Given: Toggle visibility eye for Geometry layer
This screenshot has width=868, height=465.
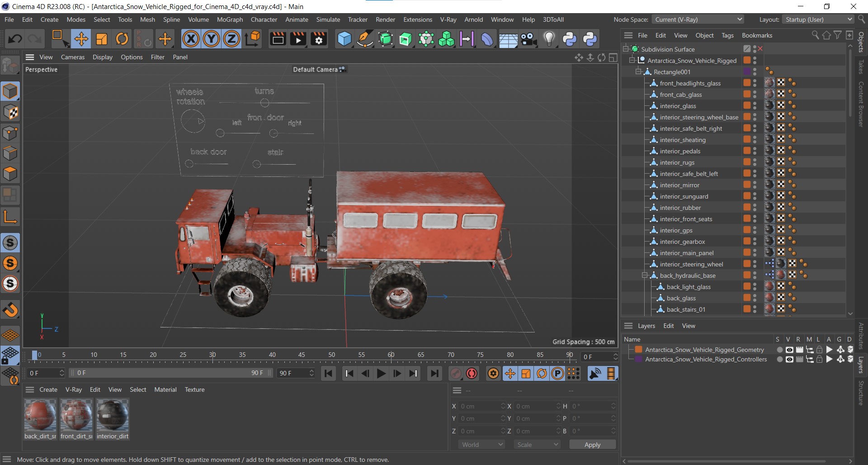Looking at the screenshot, I should click(x=789, y=350).
